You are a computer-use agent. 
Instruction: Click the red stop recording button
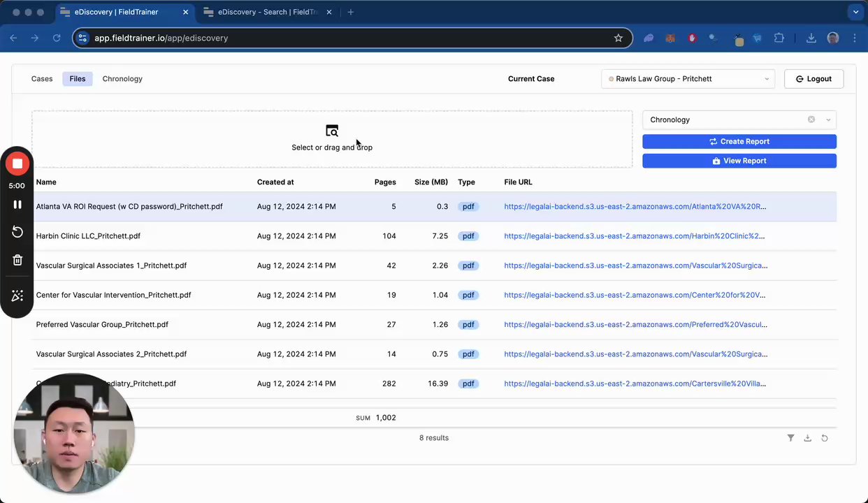coord(17,164)
